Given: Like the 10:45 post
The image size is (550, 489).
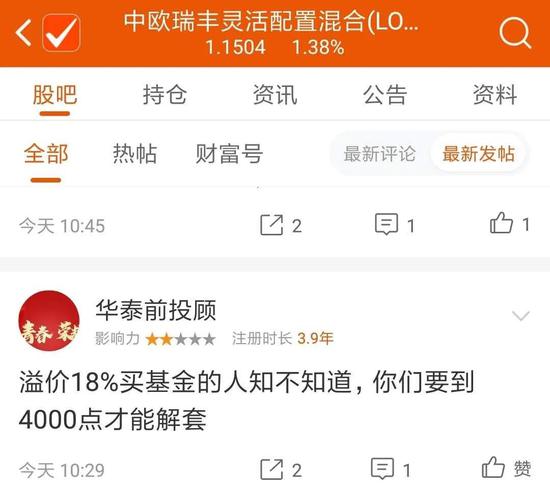Looking at the screenshot, I should pos(509,223).
